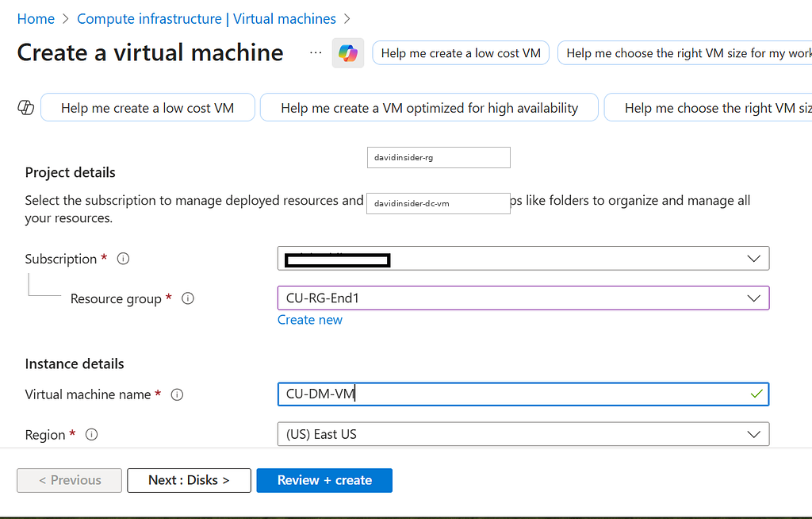Image resolution: width=812 pixels, height=519 pixels.
Task: Click the top Help me create a low cost VM
Action: [461, 53]
